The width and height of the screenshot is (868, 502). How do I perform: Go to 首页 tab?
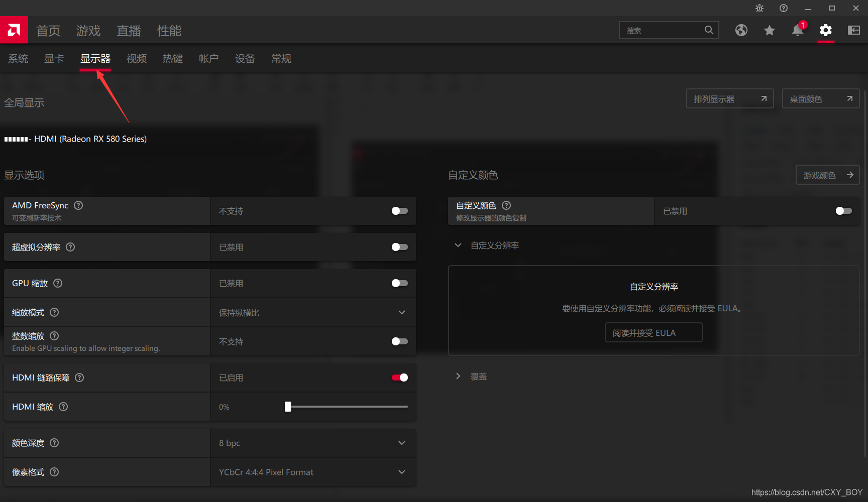pos(48,31)
